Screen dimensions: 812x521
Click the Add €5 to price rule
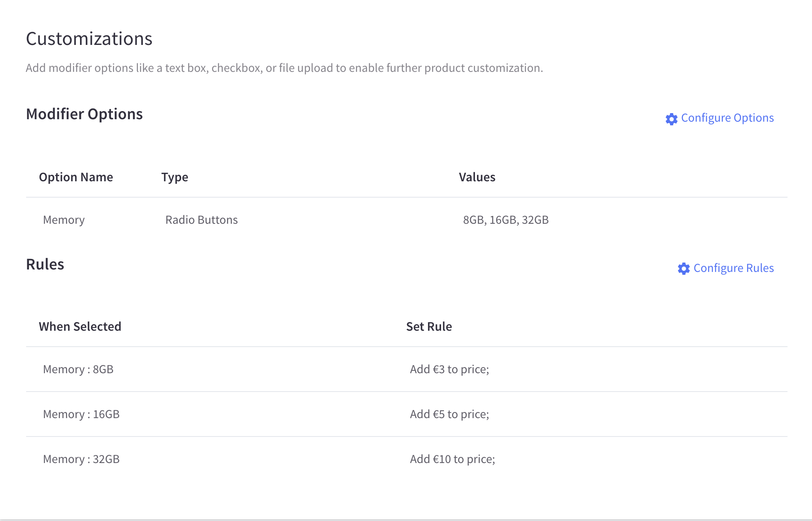(x=449, y=414)
